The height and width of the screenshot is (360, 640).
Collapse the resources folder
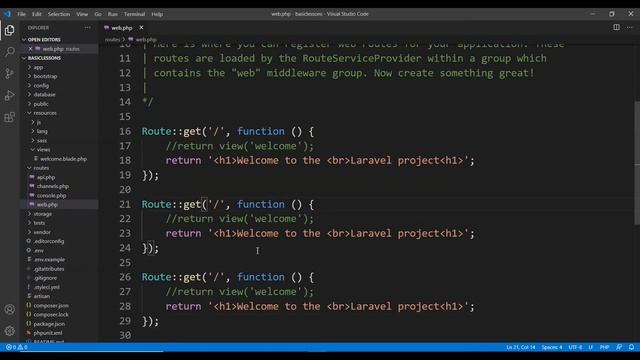click(44, 113)
